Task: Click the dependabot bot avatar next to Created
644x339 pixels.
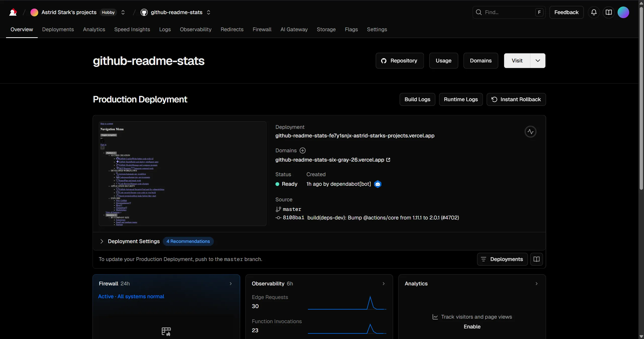Action: click(x=378, y=184)
